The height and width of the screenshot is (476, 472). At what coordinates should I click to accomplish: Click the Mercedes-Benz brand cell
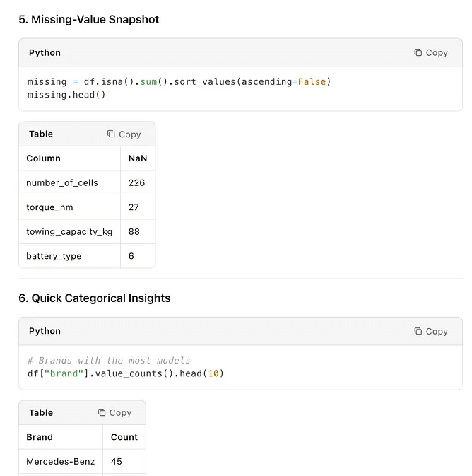click(x=61, y=461)
